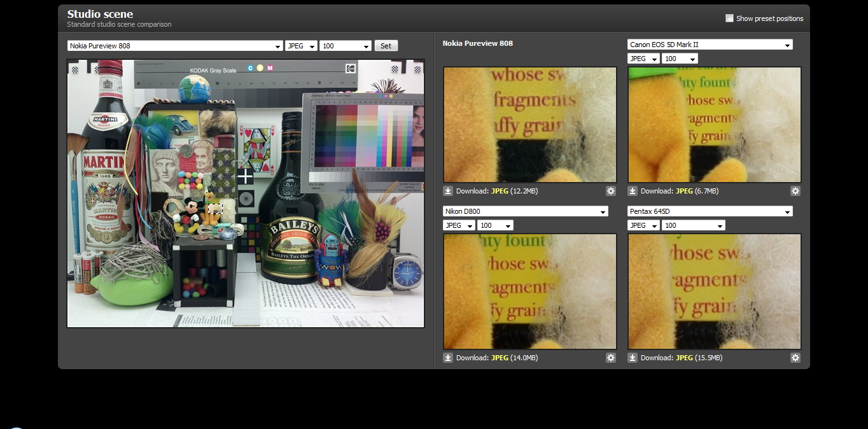Image resolution: width=868 pixels, height=429 pixels.
Task: Open the Nikon D800 camera dropdown
Action: pos(526,211)
